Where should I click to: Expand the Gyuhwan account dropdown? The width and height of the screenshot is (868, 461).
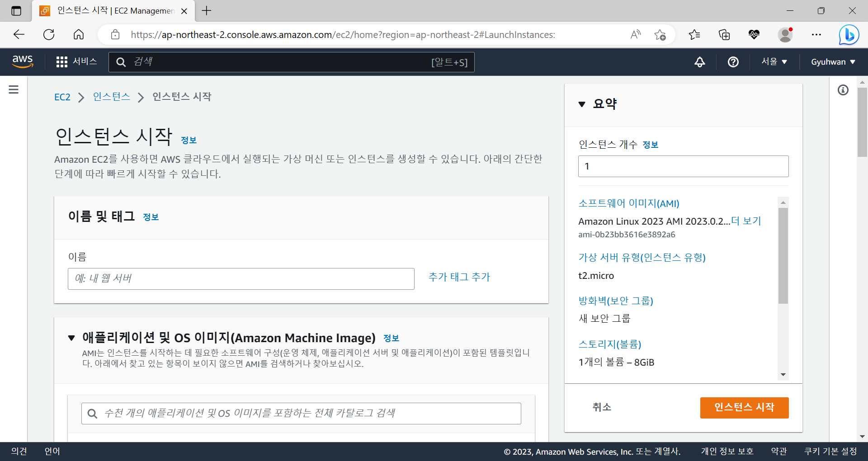pyautogui.click(x=833, y=62)
